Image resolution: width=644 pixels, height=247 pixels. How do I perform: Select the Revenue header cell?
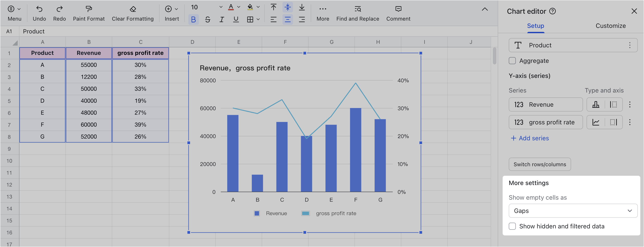coord(89,53)
